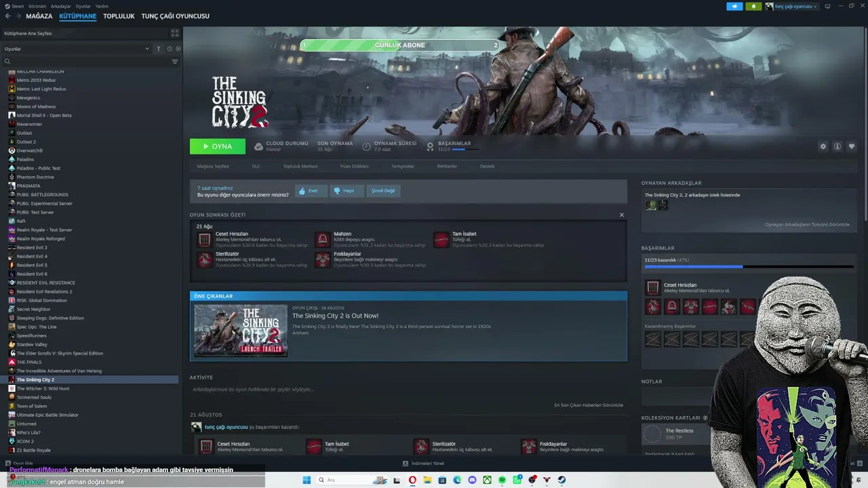The image size is (868, 488).
Task: Open Discord from the taskbar
Action: (472, 480)
